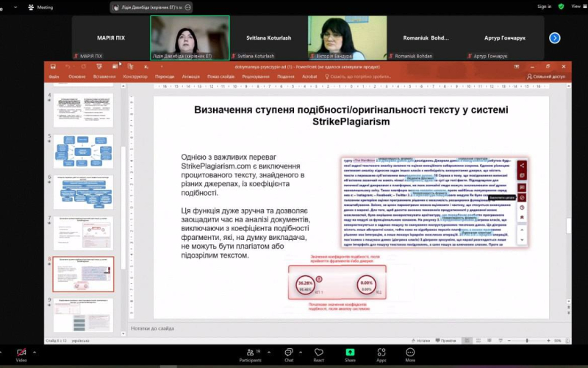588x368 pixels.
Task: Expand Chat options caret
Action: [301, 353]
